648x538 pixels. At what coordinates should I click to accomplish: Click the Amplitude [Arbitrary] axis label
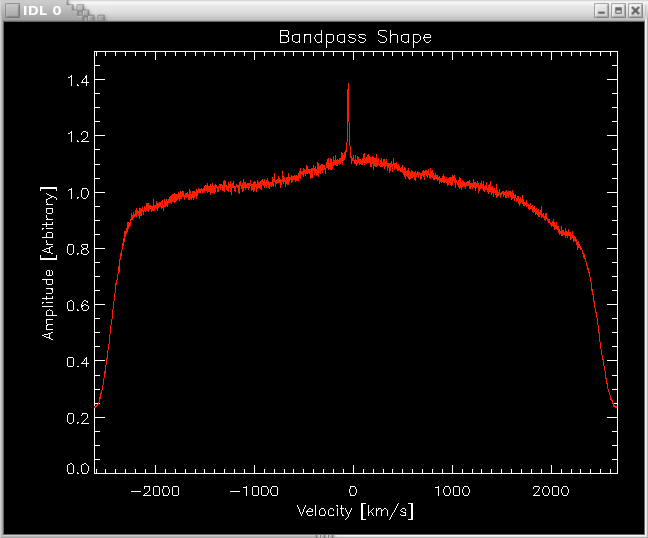click(x=49, y=263)
